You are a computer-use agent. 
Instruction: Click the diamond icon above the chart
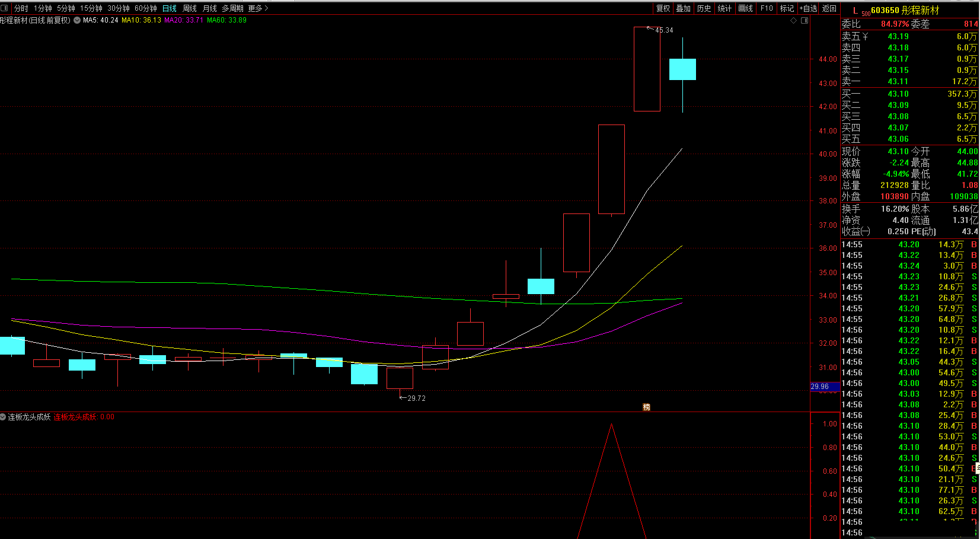click(x=794, y=20)
